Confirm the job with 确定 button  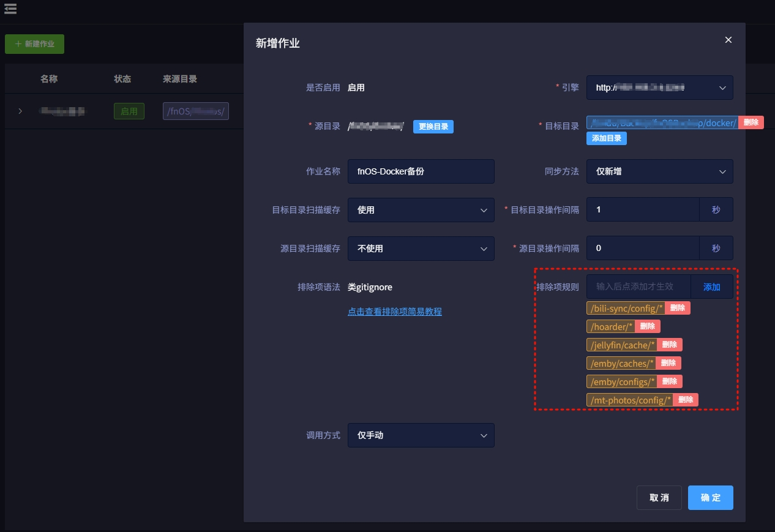click(710, 498)
